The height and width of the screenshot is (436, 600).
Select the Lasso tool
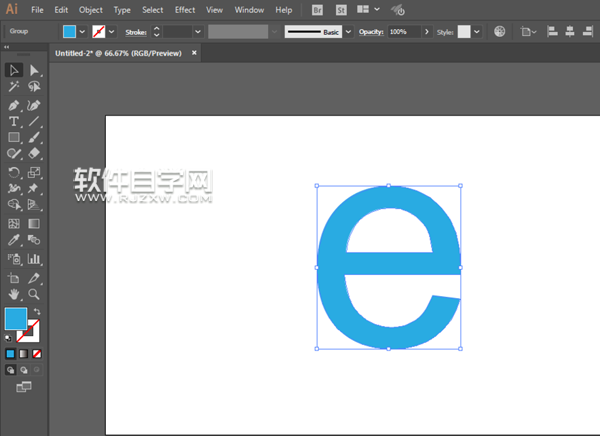click(x=34, y=87)
